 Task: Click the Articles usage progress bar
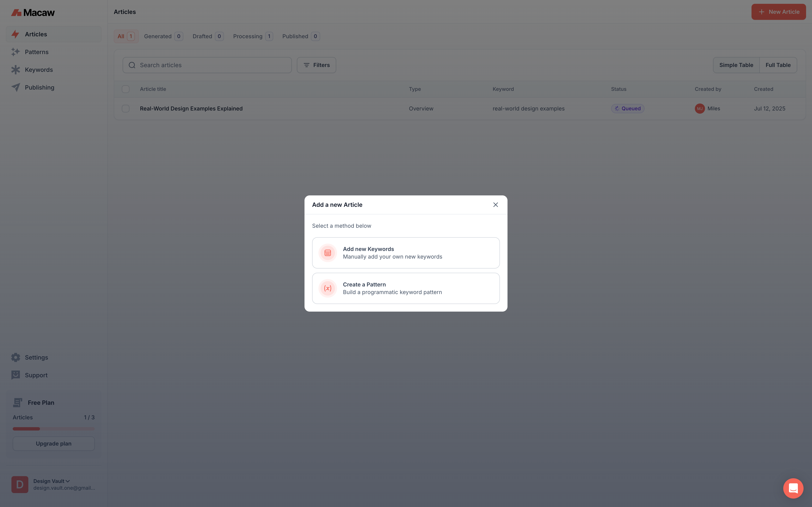point(54,429)
